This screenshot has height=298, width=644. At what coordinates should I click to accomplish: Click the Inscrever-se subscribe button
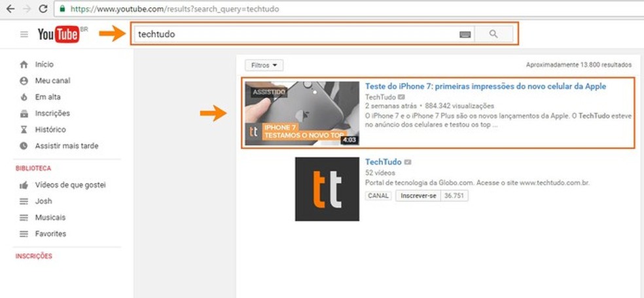(x=418, y=196)
